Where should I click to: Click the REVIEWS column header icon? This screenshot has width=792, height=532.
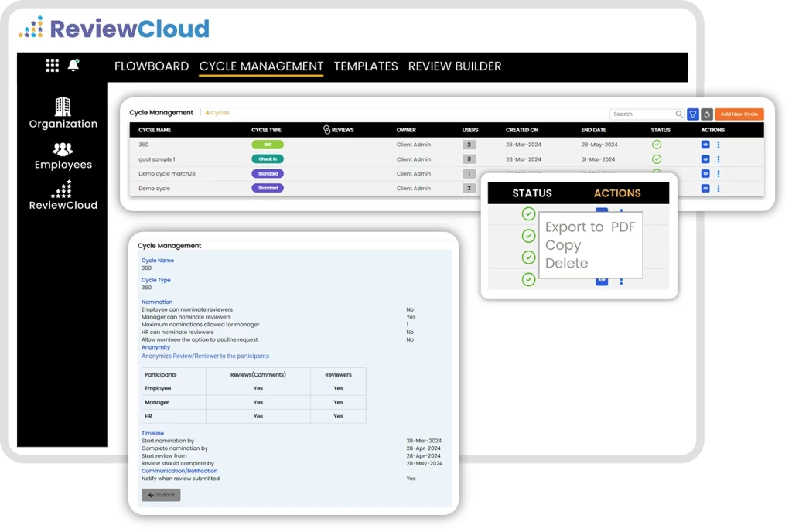tap(326, 130)
